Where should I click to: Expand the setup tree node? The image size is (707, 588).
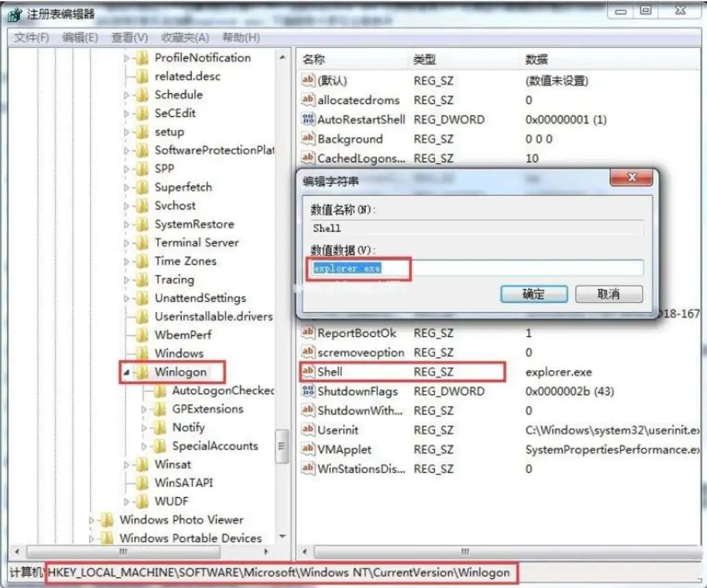click(x=127, y=132)
